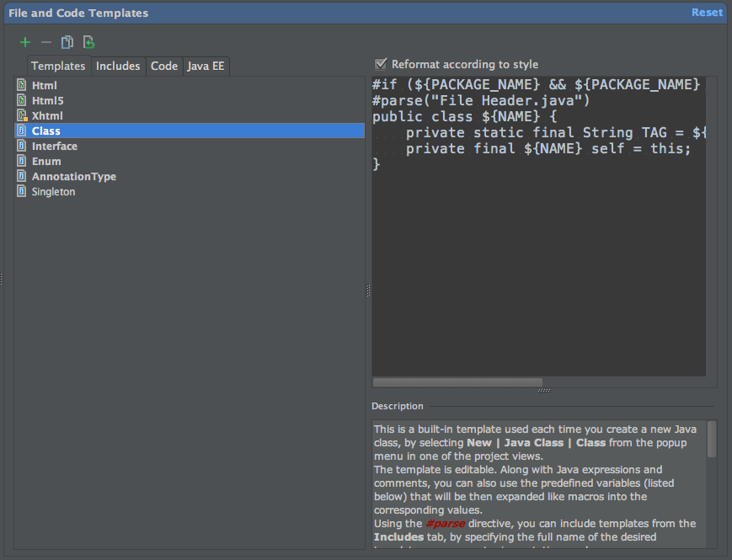Click the red #parse text in Description

pos(446,524)
